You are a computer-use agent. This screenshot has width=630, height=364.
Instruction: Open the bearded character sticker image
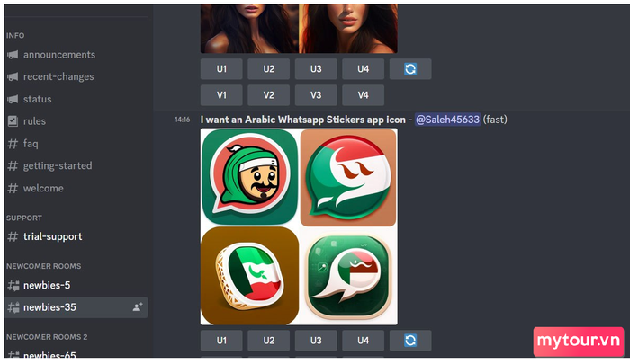[249, 176]
